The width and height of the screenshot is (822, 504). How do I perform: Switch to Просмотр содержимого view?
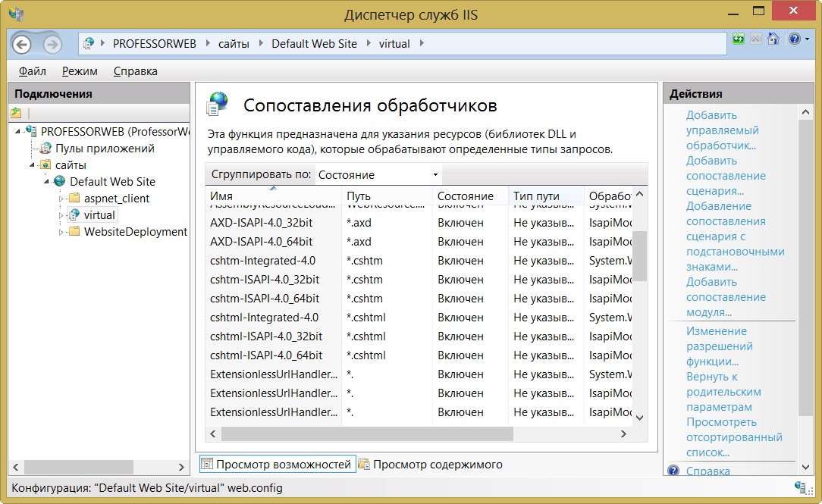(431, 464)
